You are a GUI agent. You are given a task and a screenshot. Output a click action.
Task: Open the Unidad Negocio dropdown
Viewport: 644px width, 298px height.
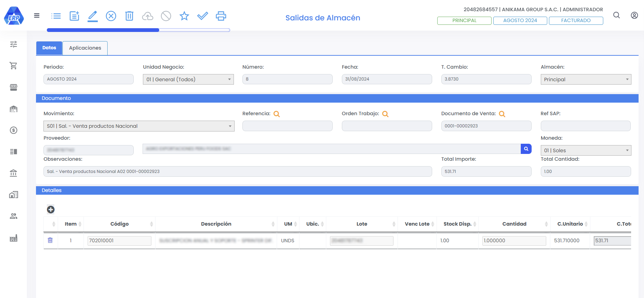[188, 79]
